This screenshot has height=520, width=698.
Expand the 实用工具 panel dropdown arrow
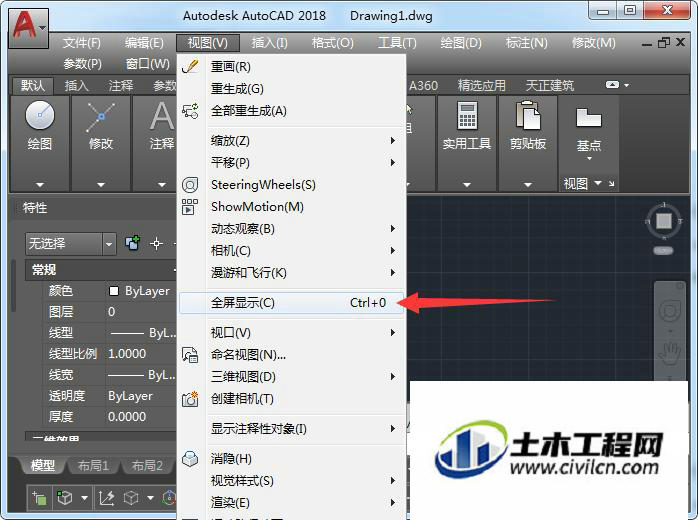click(467, 184)
